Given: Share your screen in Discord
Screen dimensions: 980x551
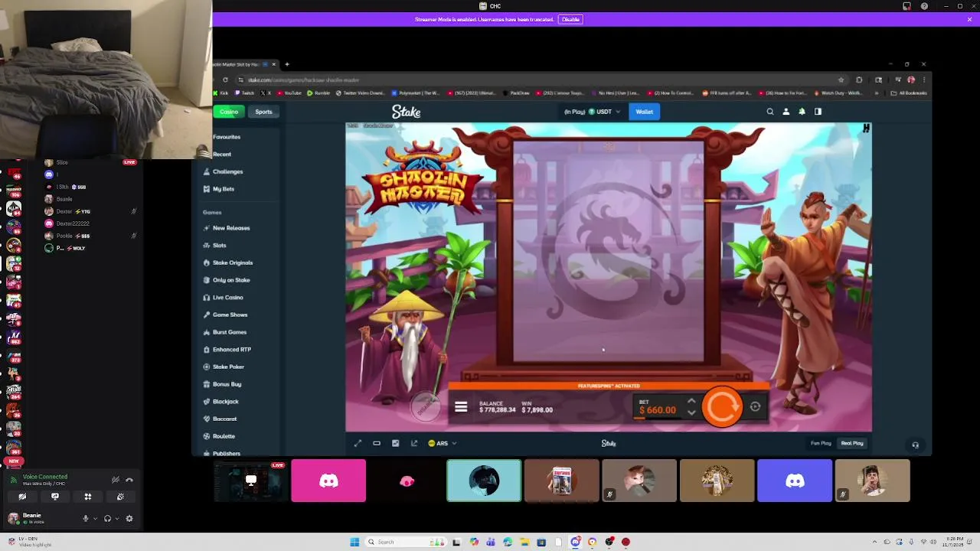Looking at the screenshot, I should (55, 497).
